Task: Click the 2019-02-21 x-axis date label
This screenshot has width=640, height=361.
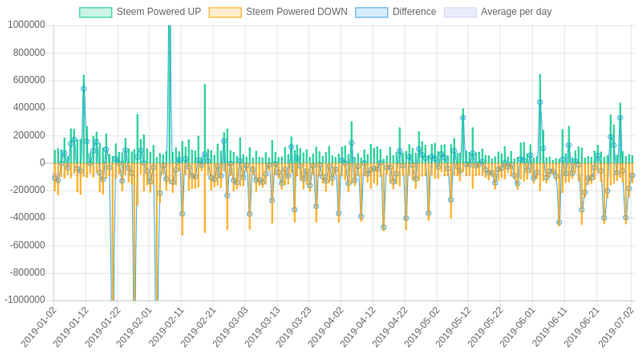Action: [198, 328]
